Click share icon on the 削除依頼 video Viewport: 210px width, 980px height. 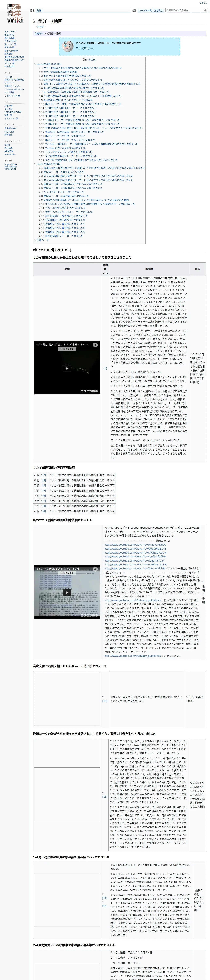(95, 569)
